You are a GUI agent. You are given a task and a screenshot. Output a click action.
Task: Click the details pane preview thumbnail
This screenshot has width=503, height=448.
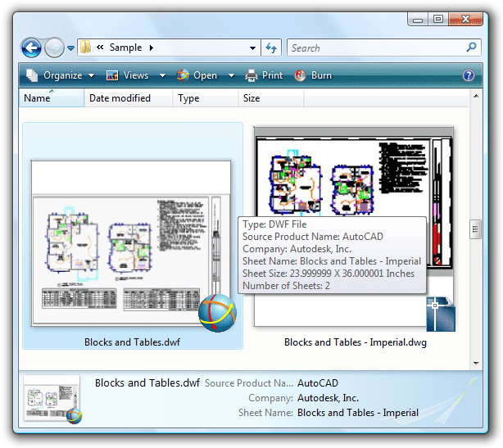point(52,399)
